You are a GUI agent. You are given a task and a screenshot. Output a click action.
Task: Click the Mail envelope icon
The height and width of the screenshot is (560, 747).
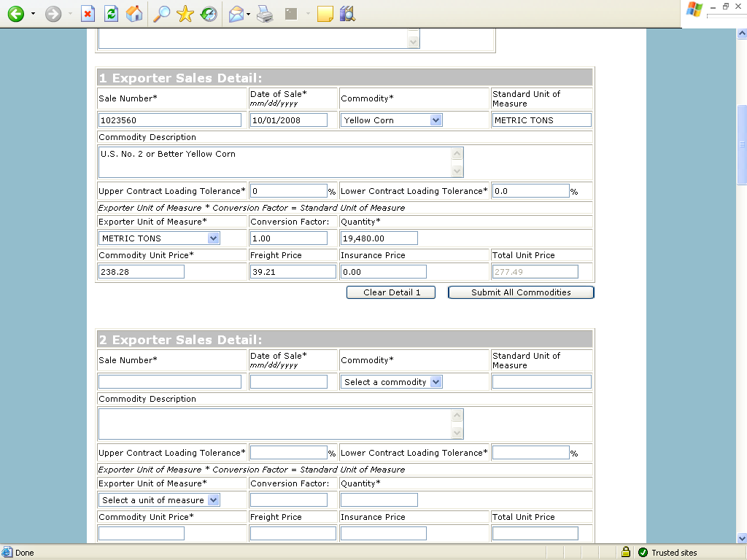pyautogui.click(x=236, y=14)
